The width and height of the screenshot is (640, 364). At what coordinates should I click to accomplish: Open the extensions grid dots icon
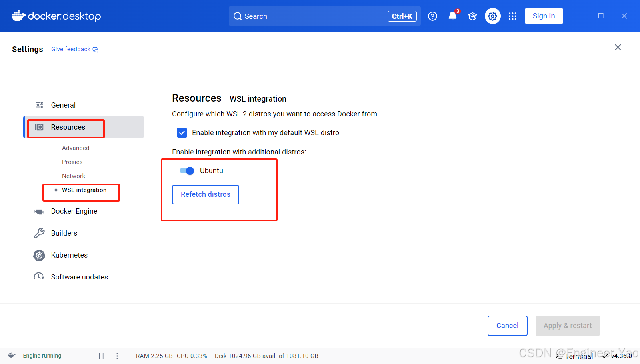click(x=512, y=16)
